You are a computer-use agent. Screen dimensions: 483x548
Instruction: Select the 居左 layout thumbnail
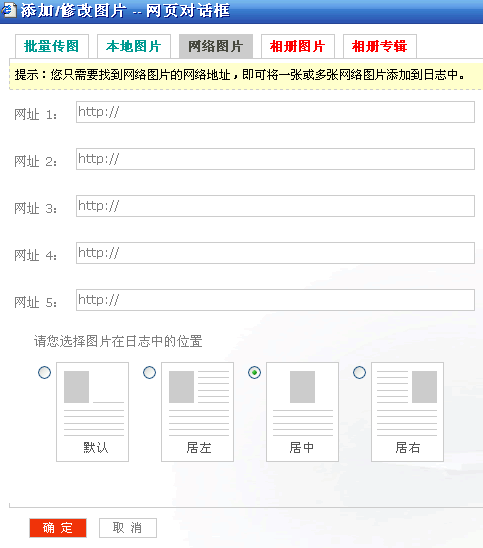(x=197, y=412)
